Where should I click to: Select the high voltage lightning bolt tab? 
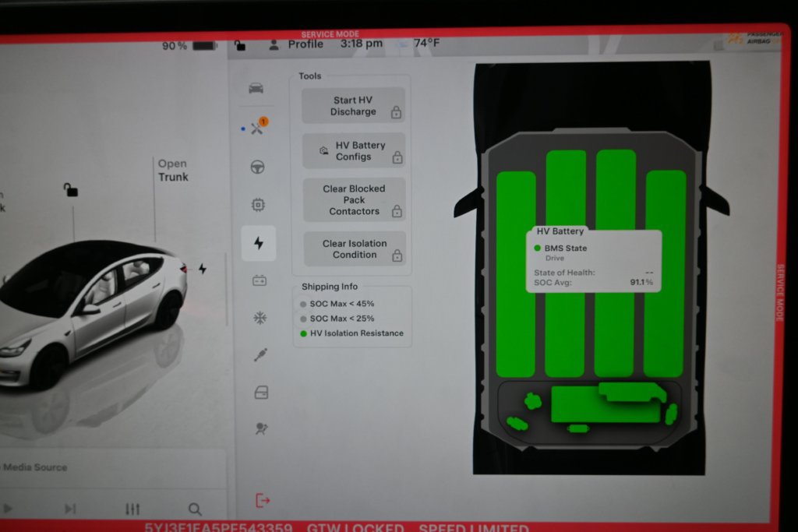[x=259, y=243]
